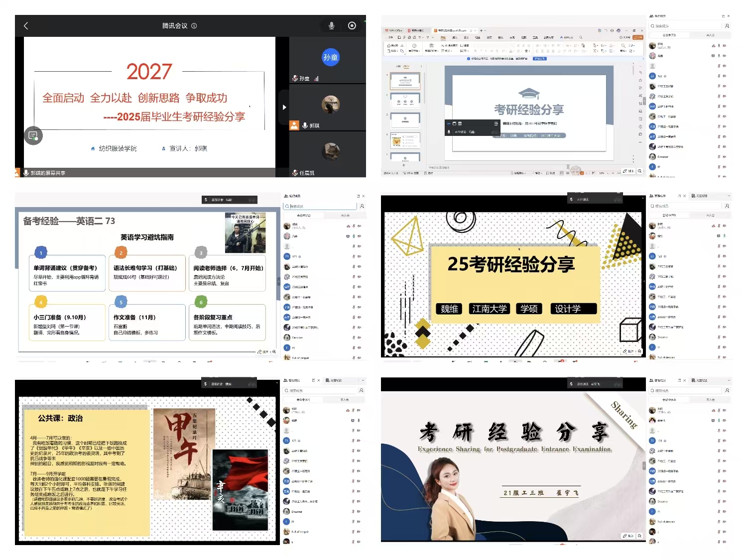Image resolution: width=747 pixels, height=560 pixels.
Task: Click the annotate button on WPS shared screen
Action: tap(628, 171)
